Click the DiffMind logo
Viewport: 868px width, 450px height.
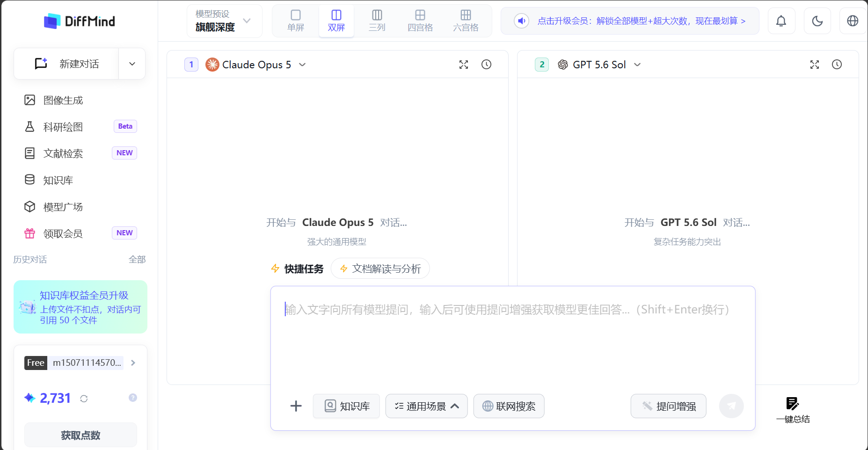point(79,21)
